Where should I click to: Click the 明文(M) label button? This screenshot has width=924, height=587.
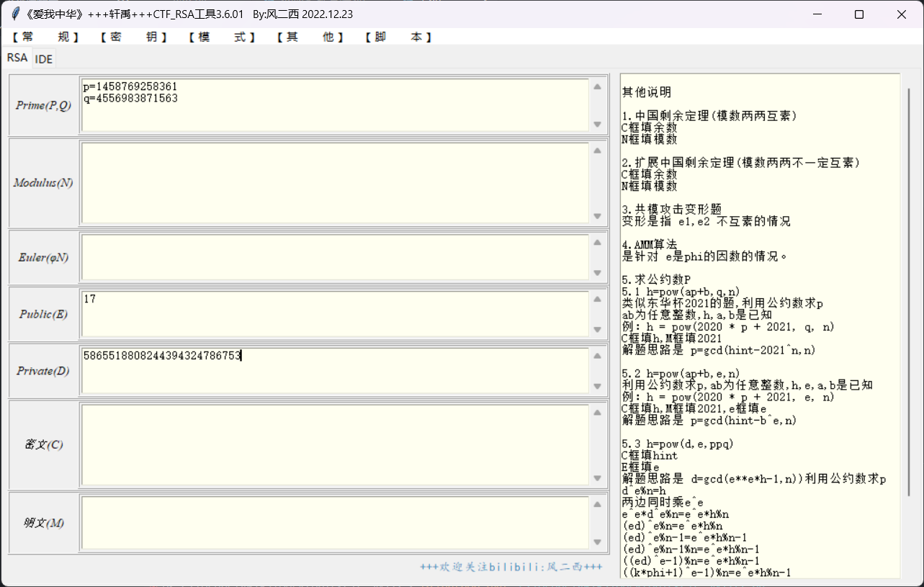click(x=43, y=523)
